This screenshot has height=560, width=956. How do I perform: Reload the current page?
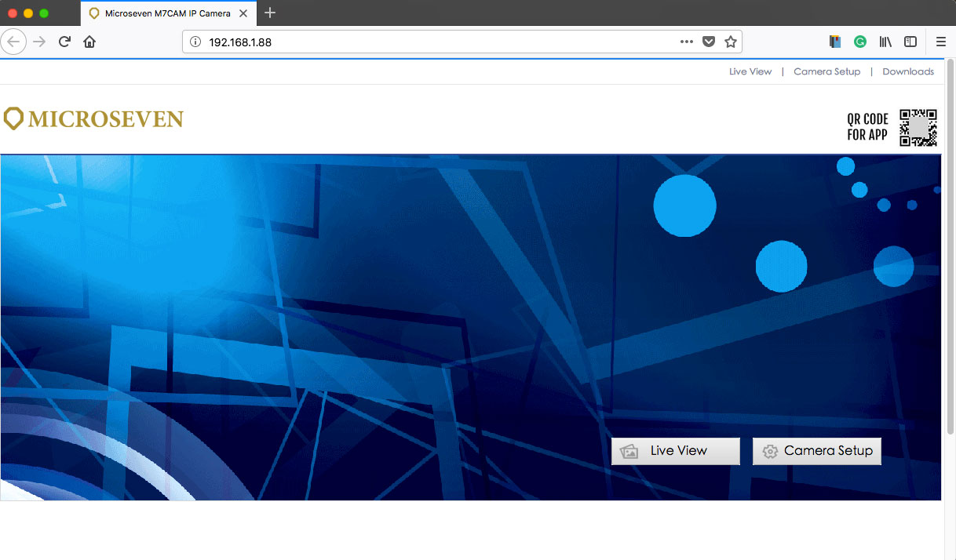click(x=65, y=42)
